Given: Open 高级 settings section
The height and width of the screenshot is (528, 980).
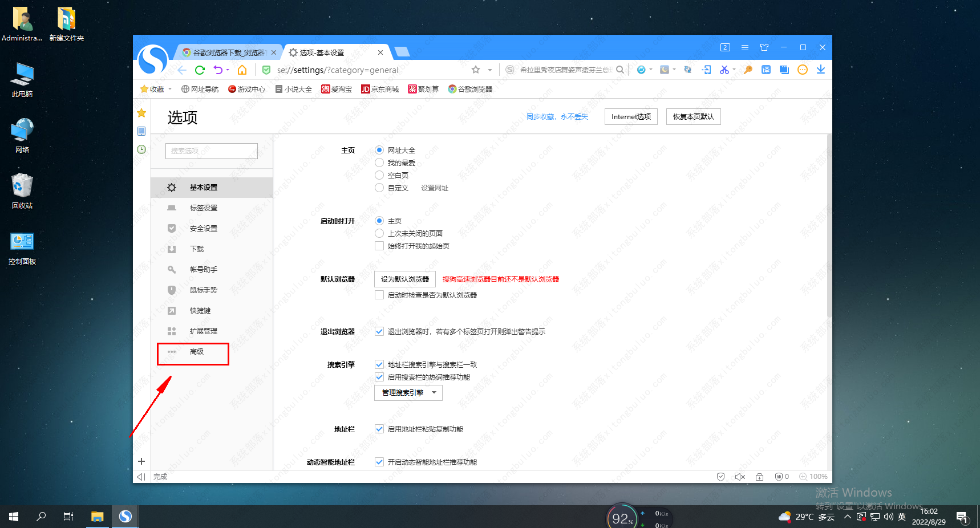Looking at the screenshot, I should [x=212, y=352].
